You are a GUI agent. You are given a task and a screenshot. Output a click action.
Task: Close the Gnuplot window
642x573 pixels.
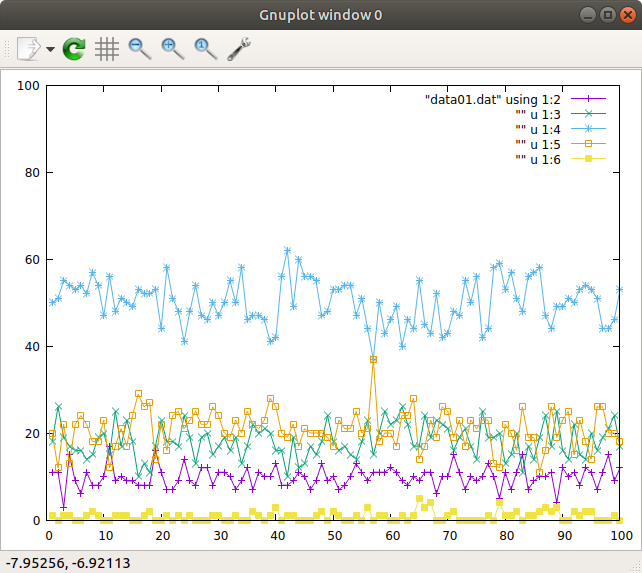(628, 15)
